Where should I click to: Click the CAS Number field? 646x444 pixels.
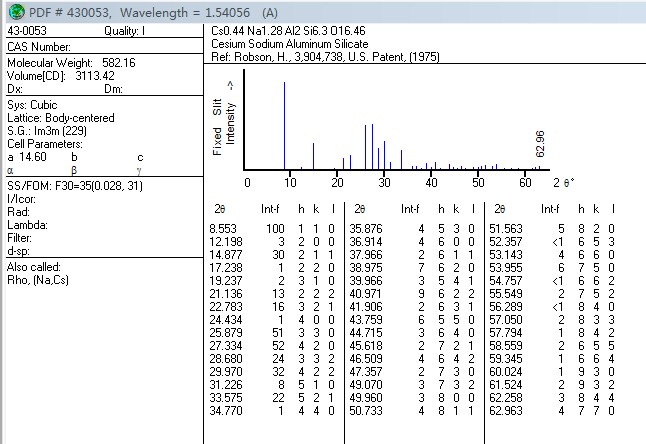pyautogui.click(x=39, y=47)
